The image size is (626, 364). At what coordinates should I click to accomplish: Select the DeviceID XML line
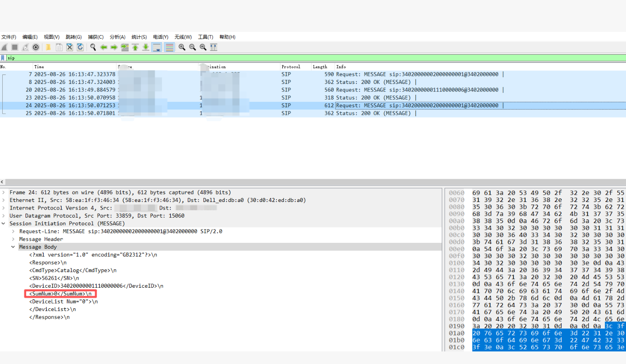(x=96, y=286)
